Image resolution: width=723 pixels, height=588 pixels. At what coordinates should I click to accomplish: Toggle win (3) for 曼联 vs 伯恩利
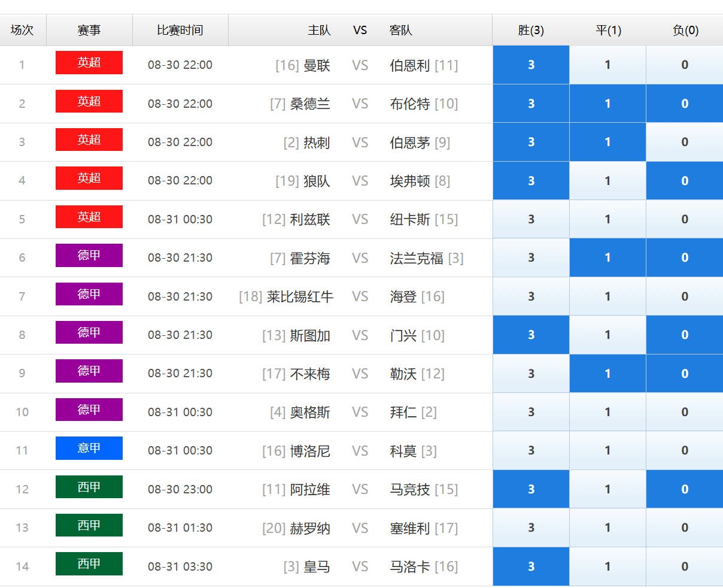531,65
